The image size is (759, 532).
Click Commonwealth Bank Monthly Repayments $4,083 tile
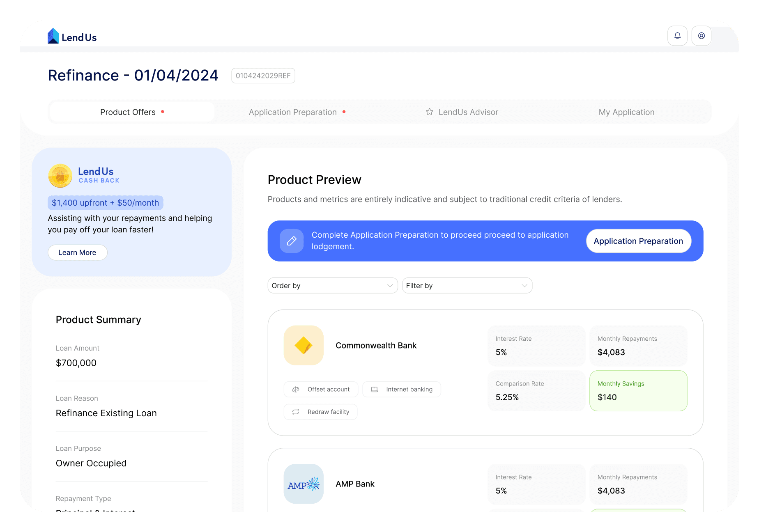coord(638,346)
